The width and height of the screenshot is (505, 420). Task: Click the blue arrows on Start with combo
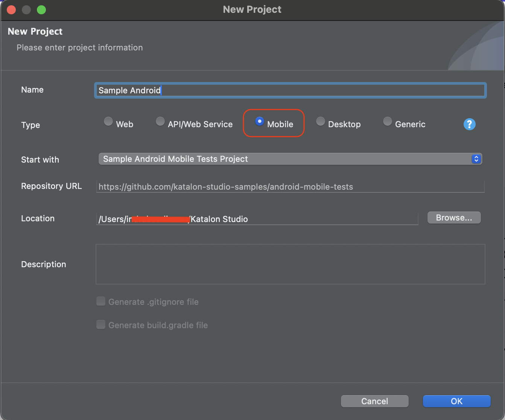(476, 159)
